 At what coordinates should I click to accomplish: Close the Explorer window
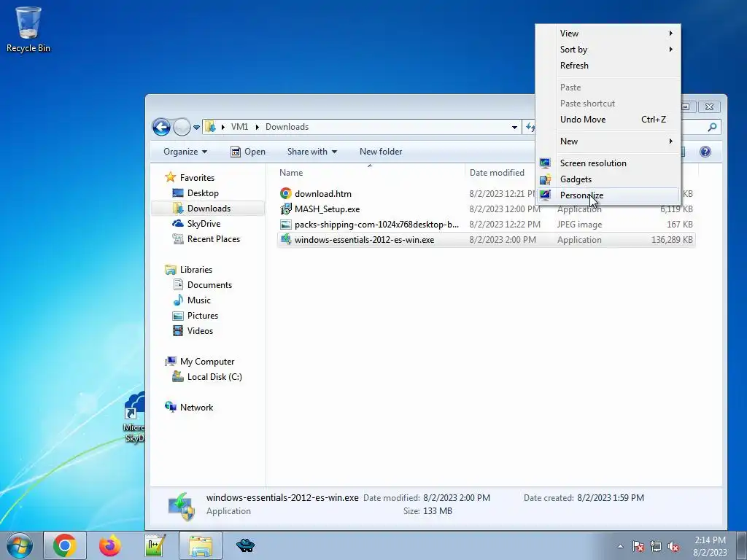click(x=709, y=106)
